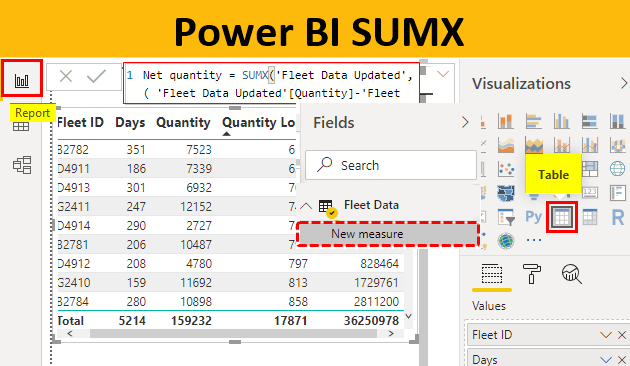The width and height of the screenshot is (630, 366).
Task: Open the Model relationships view icon
Action: [x=22, y=165]
